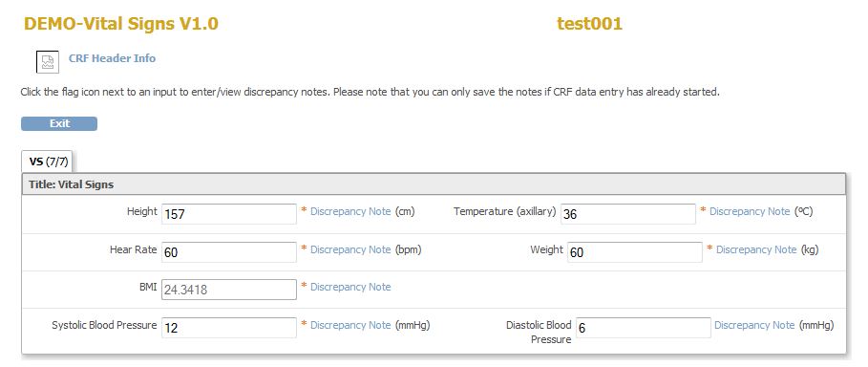Viewport: 868px width, 367px height.
Task: Click the DEMO-Vital Signs V1.0 heading
Action: (x=121, y=23)
